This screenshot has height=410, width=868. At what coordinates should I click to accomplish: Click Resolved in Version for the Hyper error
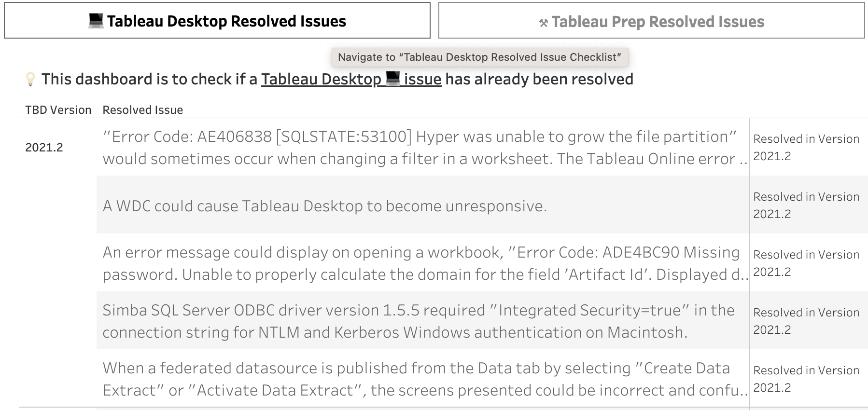point(806,147)
